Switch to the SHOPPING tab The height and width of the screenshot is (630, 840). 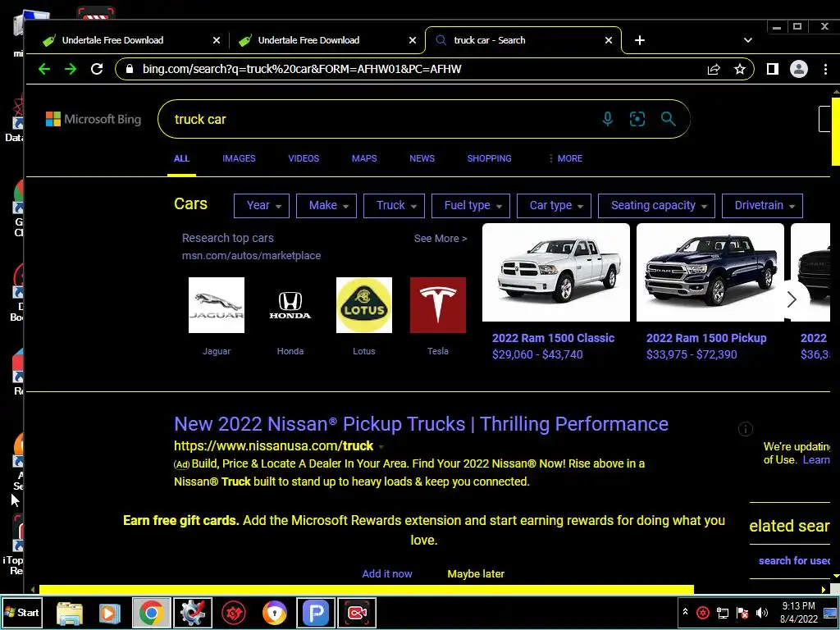click(x=489, y=158)
